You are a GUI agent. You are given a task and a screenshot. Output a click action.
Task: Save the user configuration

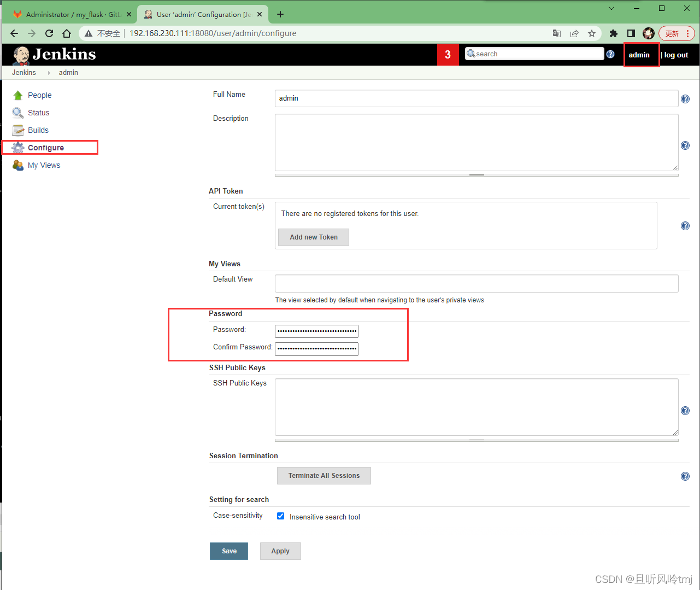tap(229, 551)
